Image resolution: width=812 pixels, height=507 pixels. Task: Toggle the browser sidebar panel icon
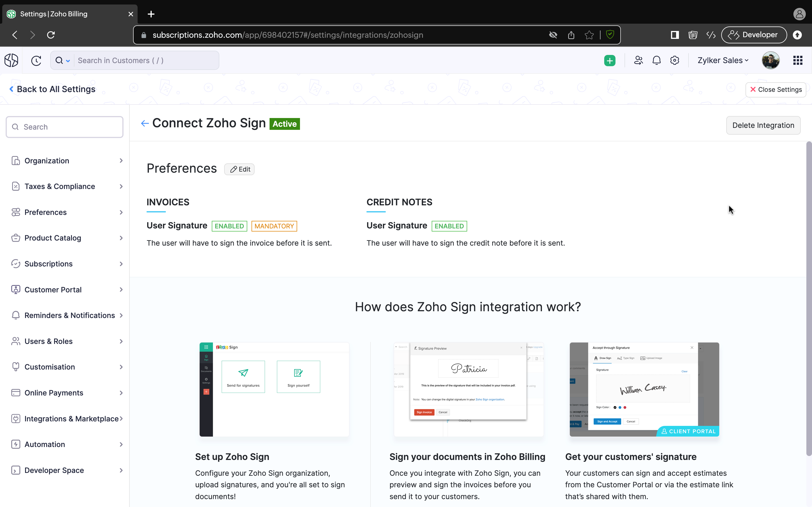(x=674, y=35)
